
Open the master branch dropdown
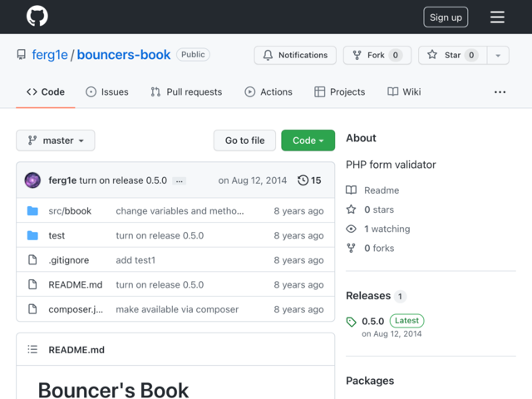click(x=56, y=140)
